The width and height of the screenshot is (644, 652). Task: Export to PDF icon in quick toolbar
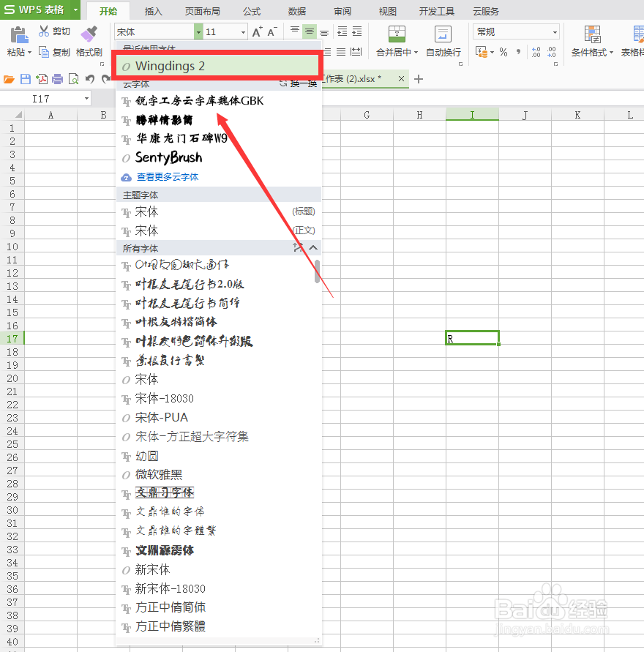(42, 79)
